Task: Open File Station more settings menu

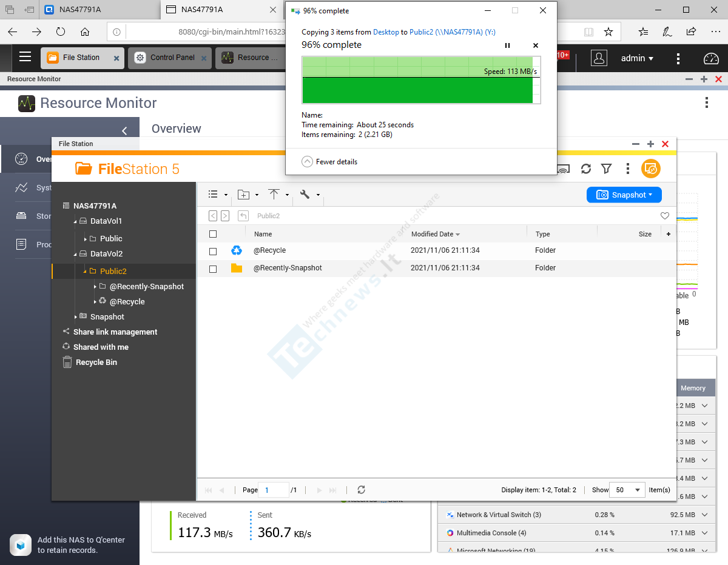Action: [x=628, y=169]
